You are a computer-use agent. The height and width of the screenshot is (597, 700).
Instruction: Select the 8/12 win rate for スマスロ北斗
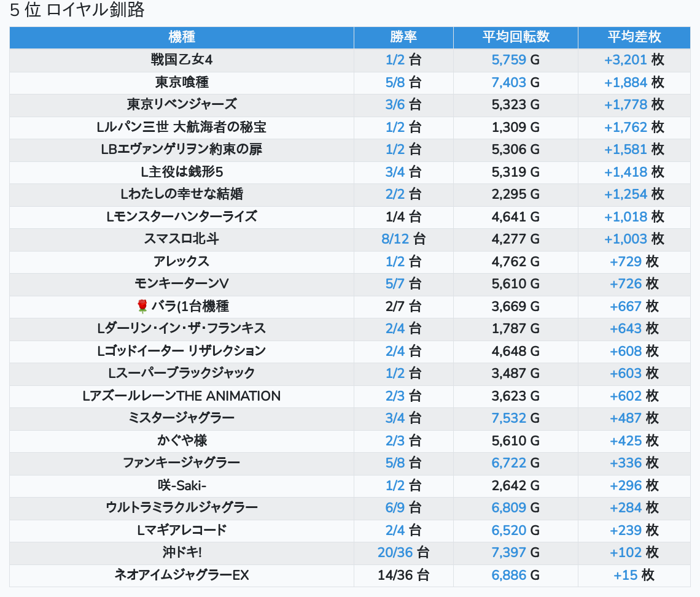point(395,239)
